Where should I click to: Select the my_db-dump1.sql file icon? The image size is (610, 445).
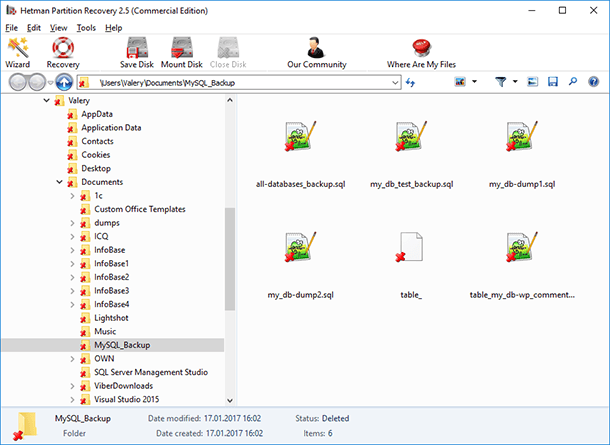[522, 136]
